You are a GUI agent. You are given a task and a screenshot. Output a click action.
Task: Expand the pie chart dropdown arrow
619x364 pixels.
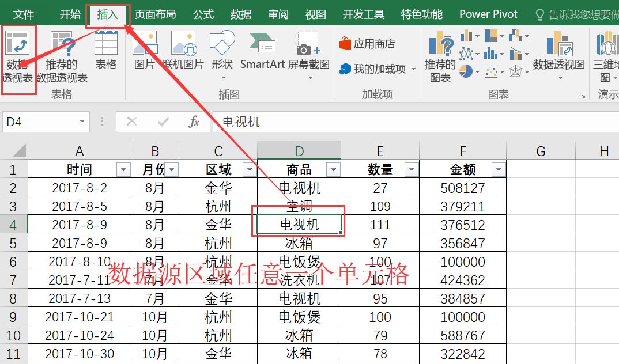click(477, 72)
